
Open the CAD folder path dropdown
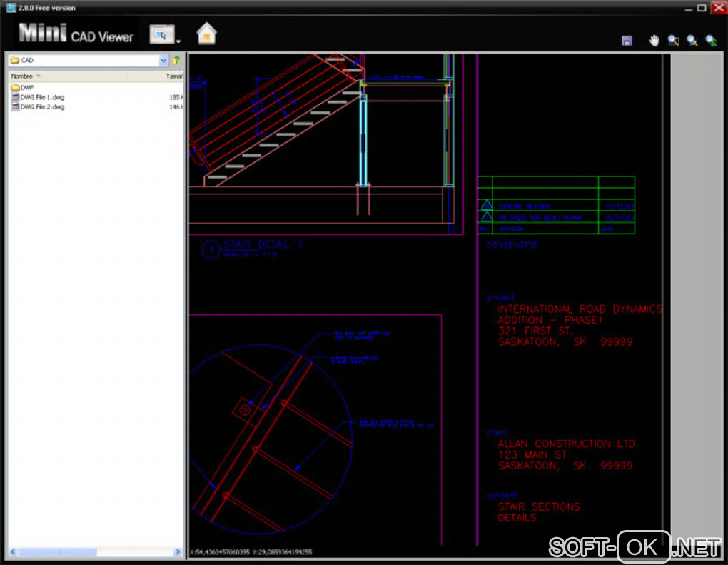(x=163, y=61)
